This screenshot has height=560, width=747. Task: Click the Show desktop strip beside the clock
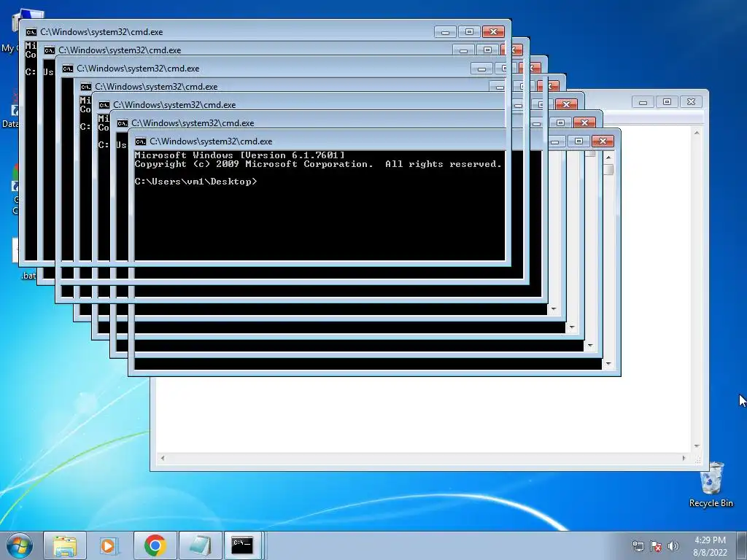(742, 545)
